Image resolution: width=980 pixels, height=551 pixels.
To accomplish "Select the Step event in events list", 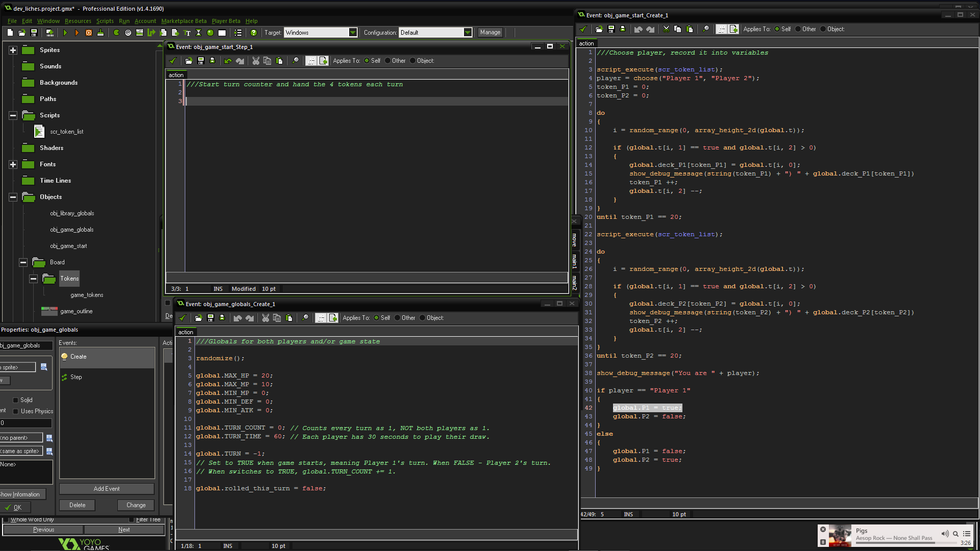I will pos(76,377).
